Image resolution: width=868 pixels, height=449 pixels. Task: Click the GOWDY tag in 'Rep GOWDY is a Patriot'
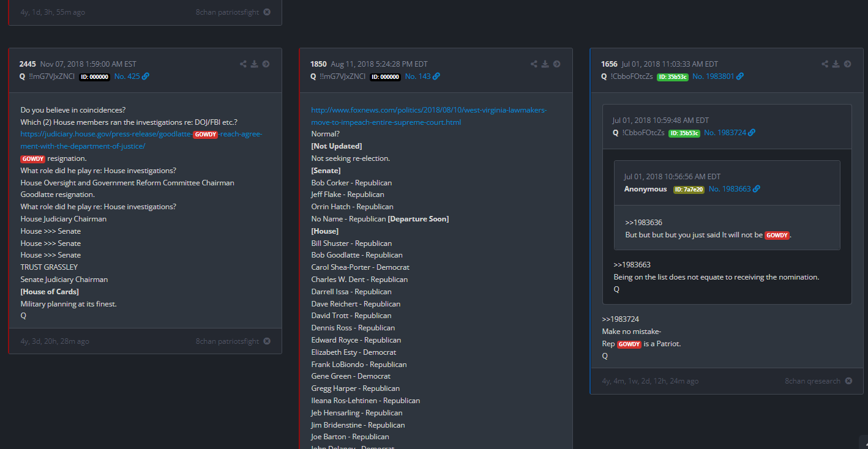pyautogui.click(x=629, y=344)
